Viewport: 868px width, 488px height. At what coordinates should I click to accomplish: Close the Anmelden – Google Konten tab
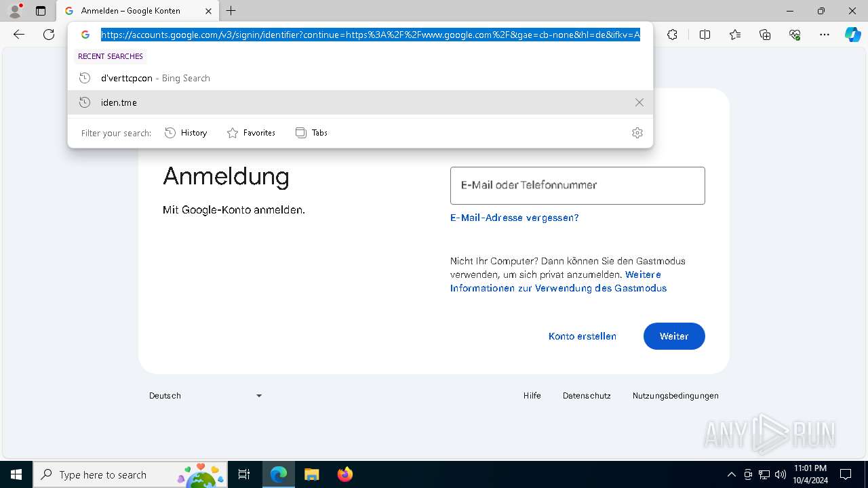[208, 11]
